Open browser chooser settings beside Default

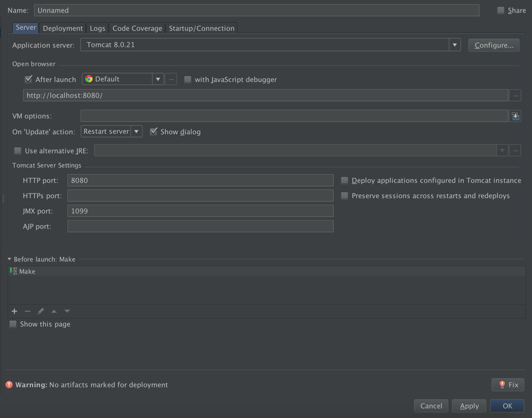[171, 79]
